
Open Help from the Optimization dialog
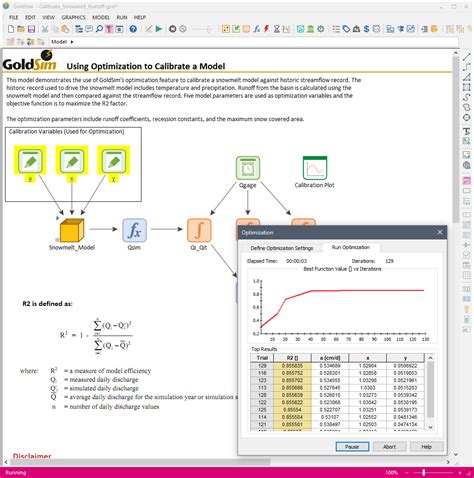pyautogui.click(x=427, y=447)
